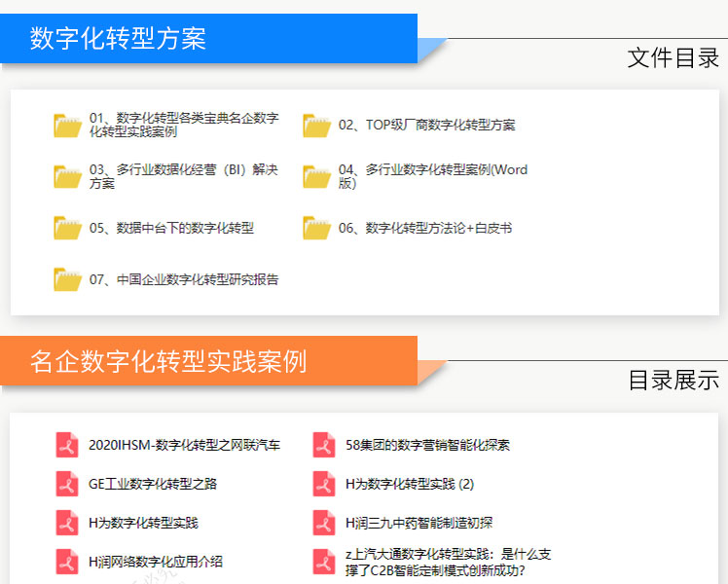728x584 pixels.
Task: Click folder icon for 02 TOP级厂商数字化转型方案
Action: 316,126
